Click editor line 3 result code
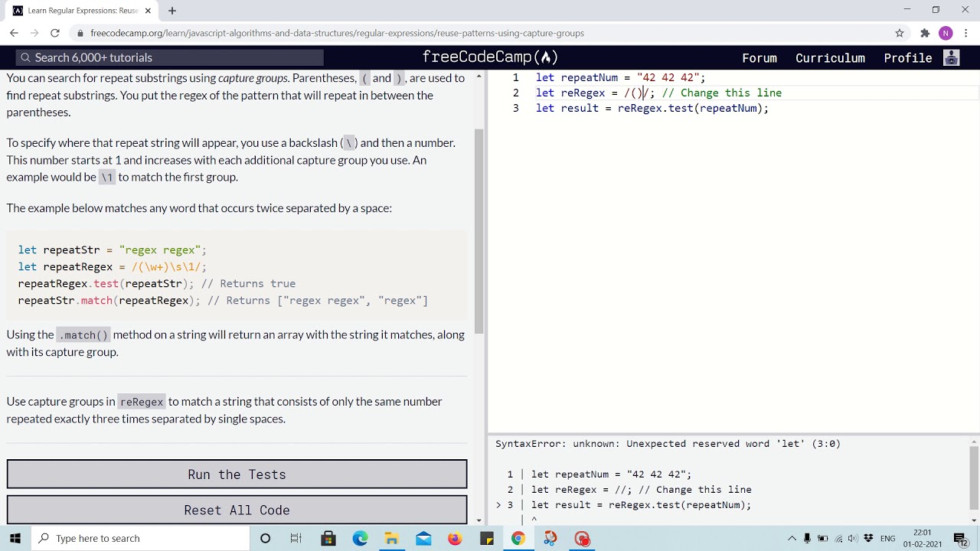Screen dimensions: 980x551 point(652,108)
